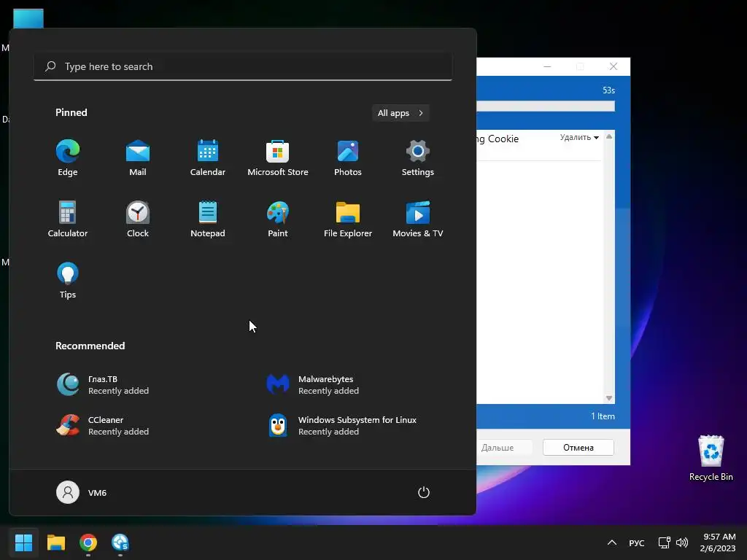Click the blue desktop icon above Start menu
The width and height of the screenshot is (747, 560).
(28, 18)
